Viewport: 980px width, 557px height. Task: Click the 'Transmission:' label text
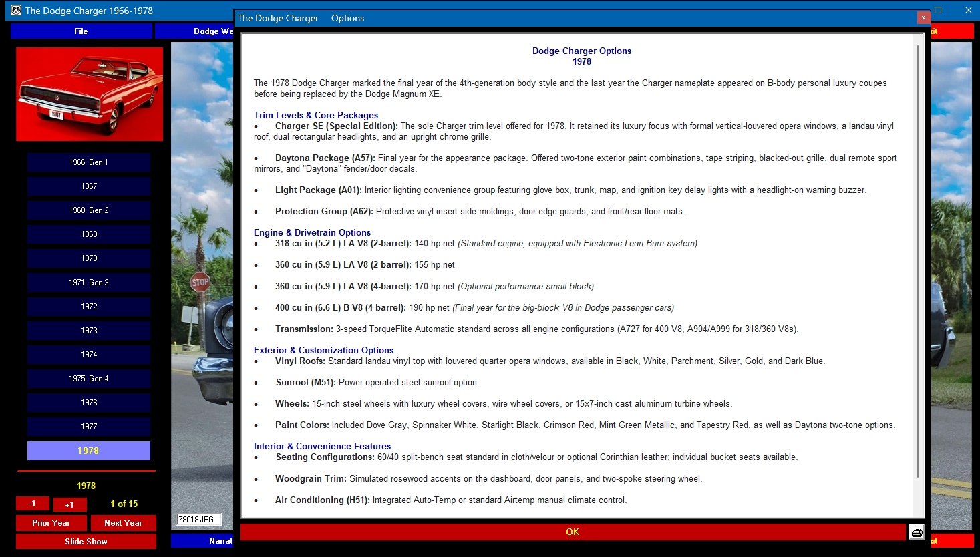304,329
